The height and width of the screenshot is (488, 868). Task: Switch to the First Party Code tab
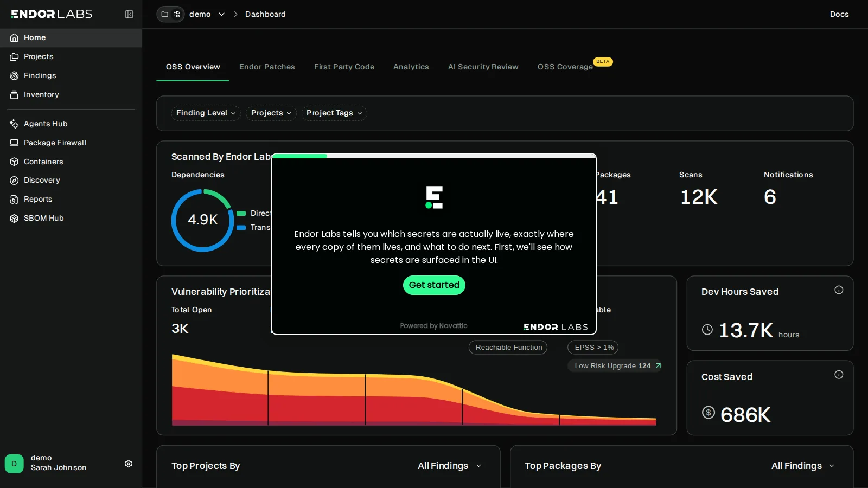(x=344, y=67)
